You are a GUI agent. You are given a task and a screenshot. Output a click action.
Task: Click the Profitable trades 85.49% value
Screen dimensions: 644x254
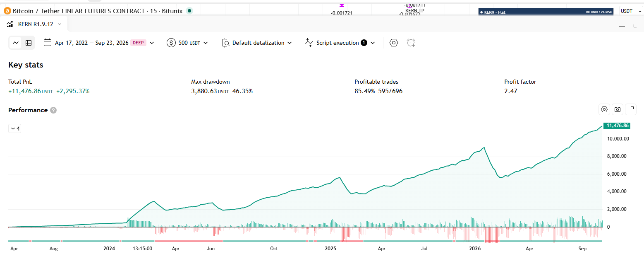364,91
